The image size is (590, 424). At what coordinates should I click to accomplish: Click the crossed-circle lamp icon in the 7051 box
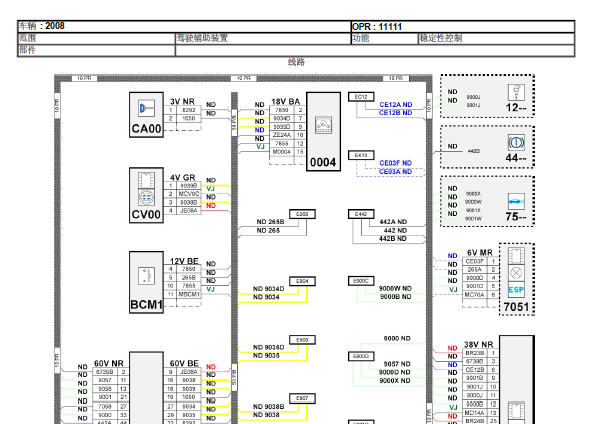(516, 273)
